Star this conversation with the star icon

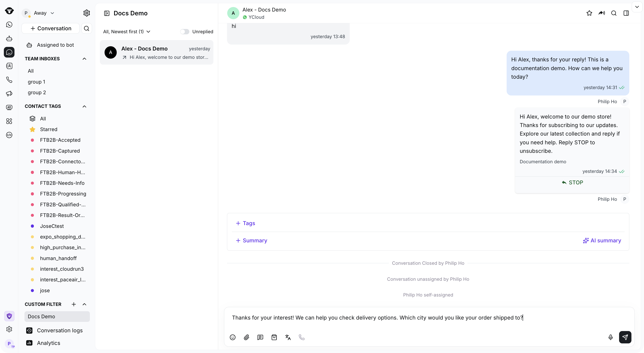[589, 13]
